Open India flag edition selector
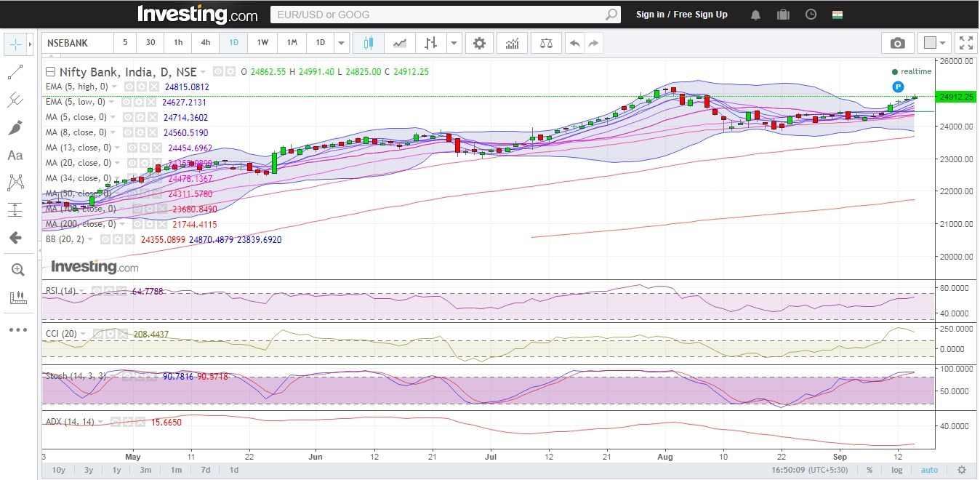Image resolution: width=980 pixels, height=480 pixels. coord(838,15)
